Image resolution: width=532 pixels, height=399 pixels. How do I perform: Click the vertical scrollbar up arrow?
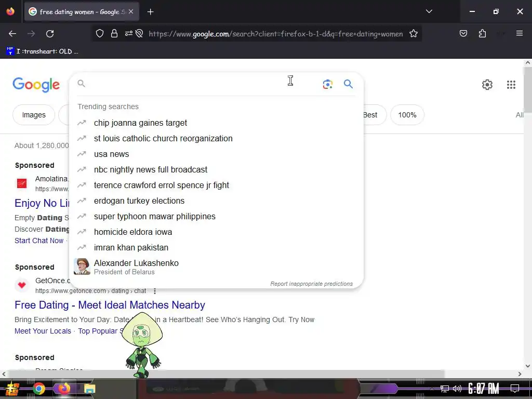tap(528, 63)
